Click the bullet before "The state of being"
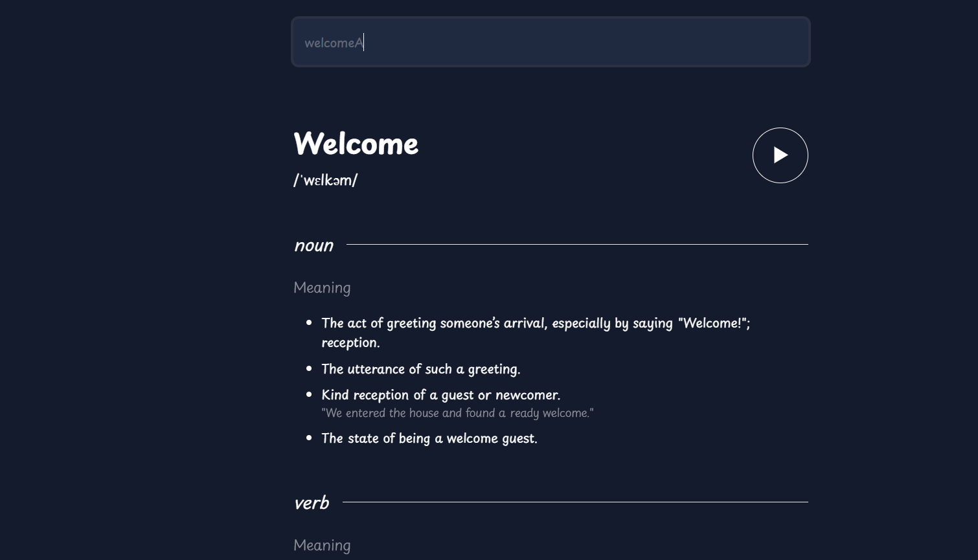 (309, 438)
